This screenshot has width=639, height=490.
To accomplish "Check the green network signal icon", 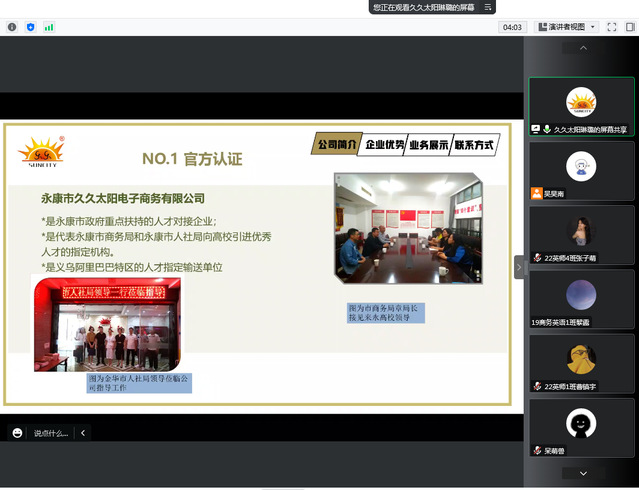I will coord(49,27).
